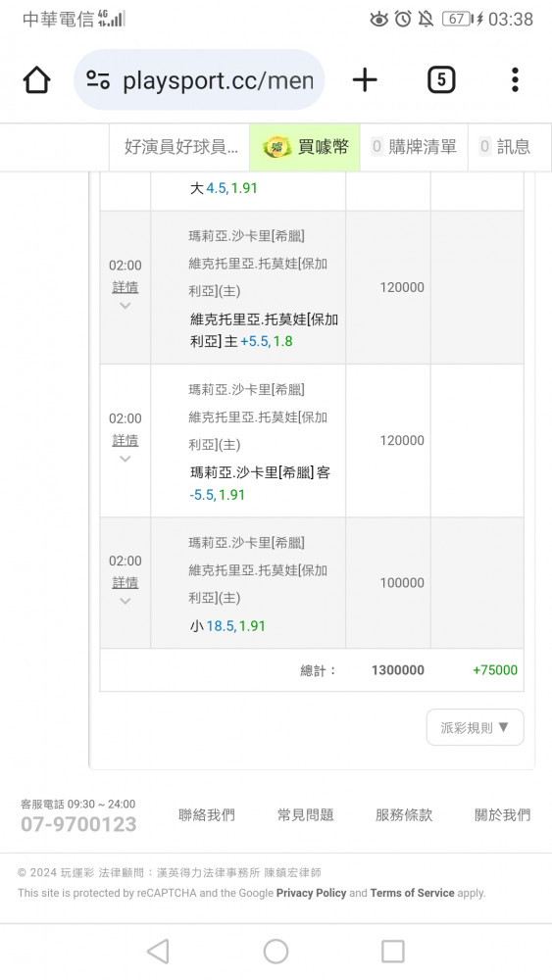
Task: Open the 聯絡我們 footer link
Action: coord(207,815)
